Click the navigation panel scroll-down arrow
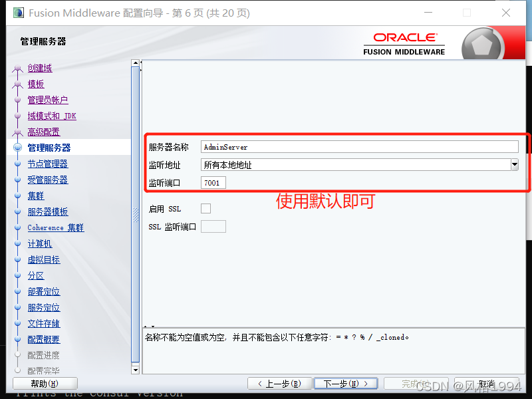The width and height of the screenshot is (532, 399). coord(136,370)
